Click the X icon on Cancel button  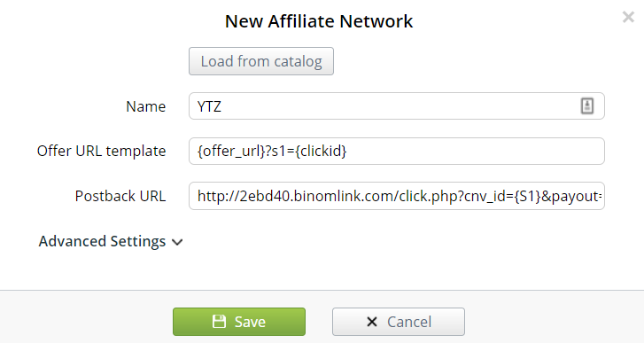372,322
